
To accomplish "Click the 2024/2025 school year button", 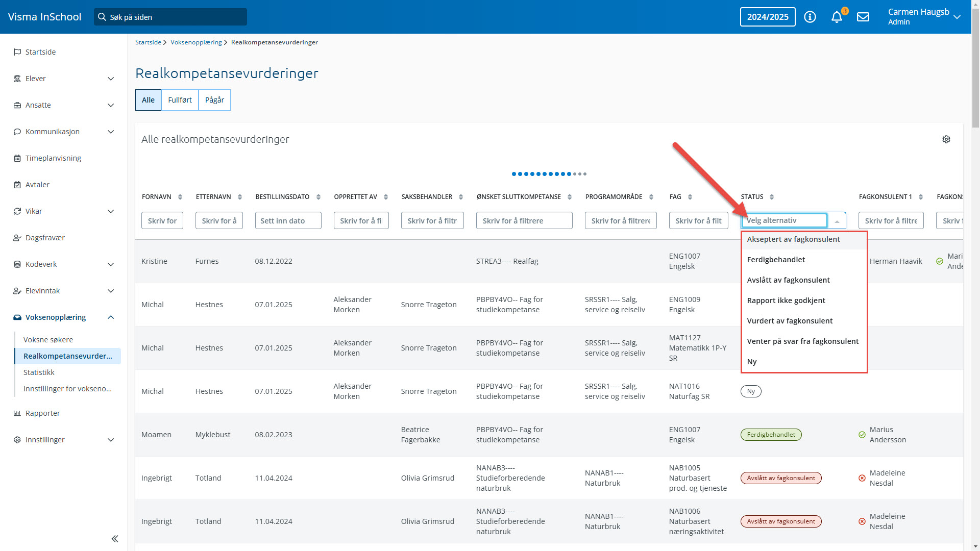I will coord(768,17).
